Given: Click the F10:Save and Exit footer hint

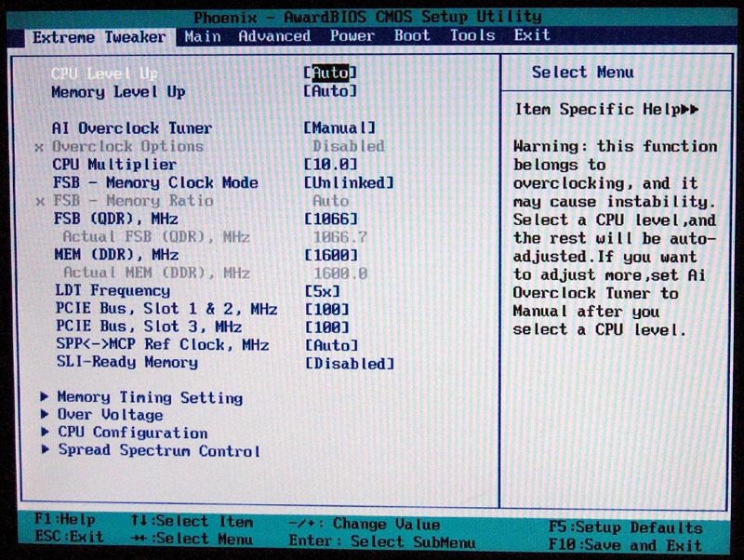Looking at the screenshot, I should coord(625,545).
